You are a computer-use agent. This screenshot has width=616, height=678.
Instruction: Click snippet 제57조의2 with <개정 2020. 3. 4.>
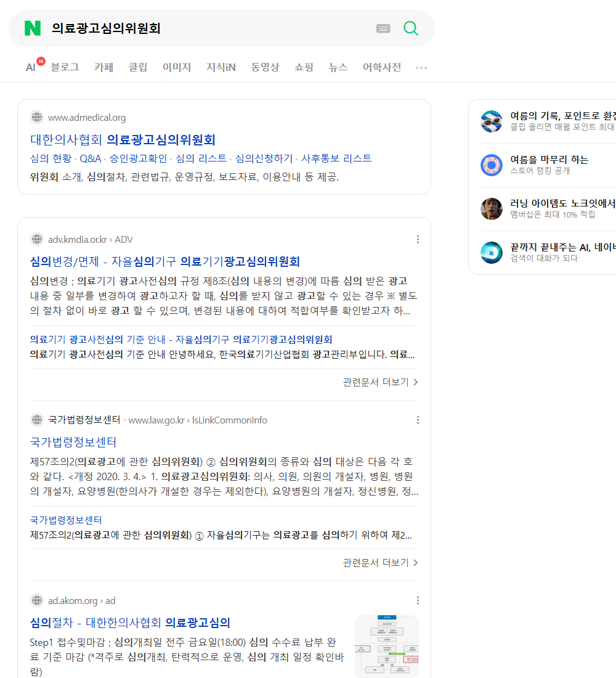click(224, 476)
